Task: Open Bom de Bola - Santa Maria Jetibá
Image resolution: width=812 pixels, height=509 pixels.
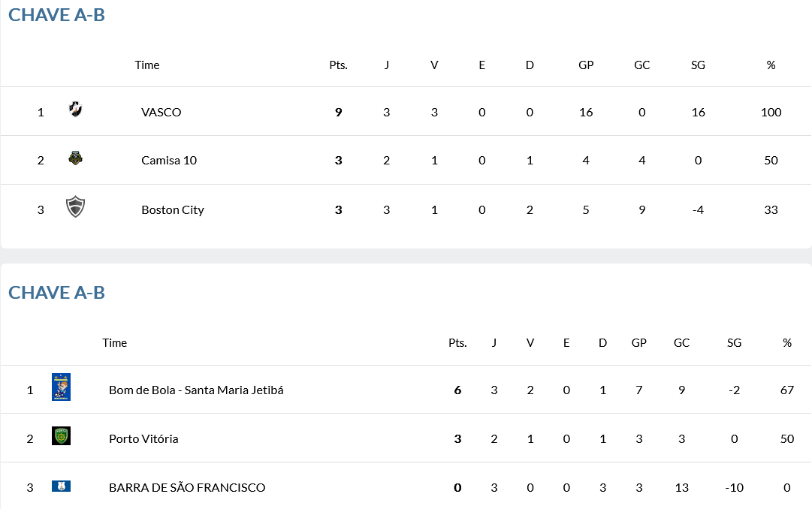Action: click(x=196, y=390)
